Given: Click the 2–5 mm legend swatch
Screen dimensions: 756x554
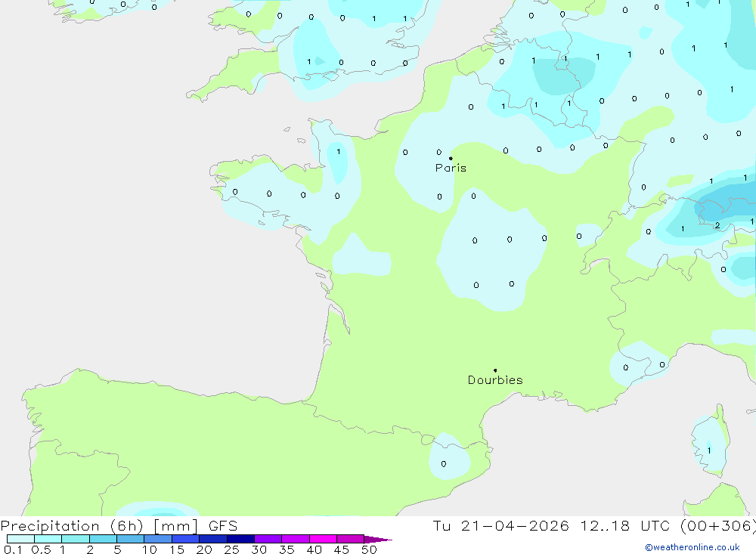Looking at the screenshot, I should pyautogui.click(x=103, y=539).
